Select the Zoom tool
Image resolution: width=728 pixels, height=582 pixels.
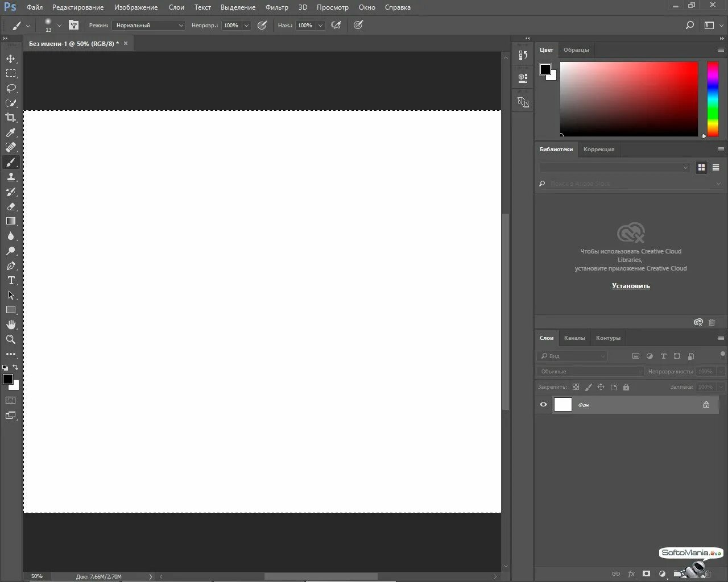click(11, 339)
